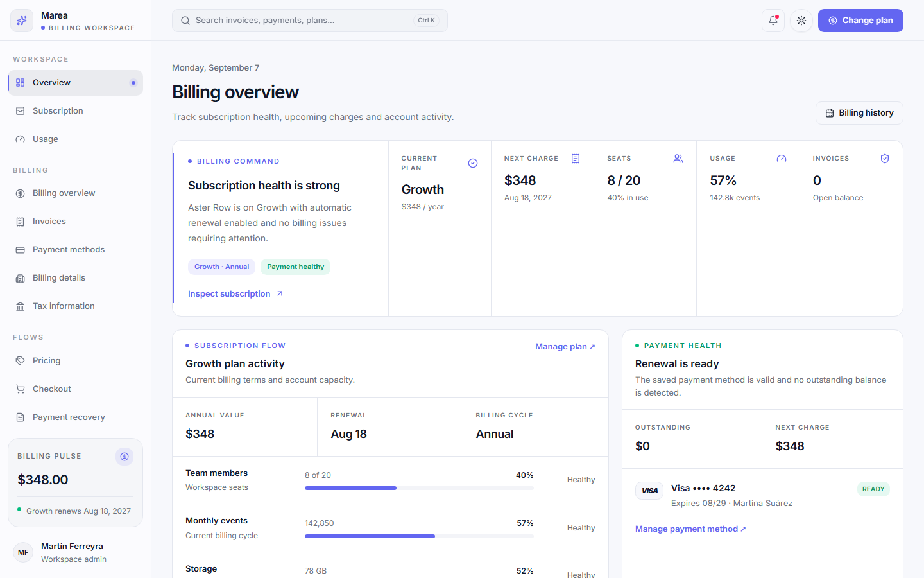Viewport: 924px width, 578px height.
Task: Click the Marea sparkle logo icon
Action: pos(22,21)
